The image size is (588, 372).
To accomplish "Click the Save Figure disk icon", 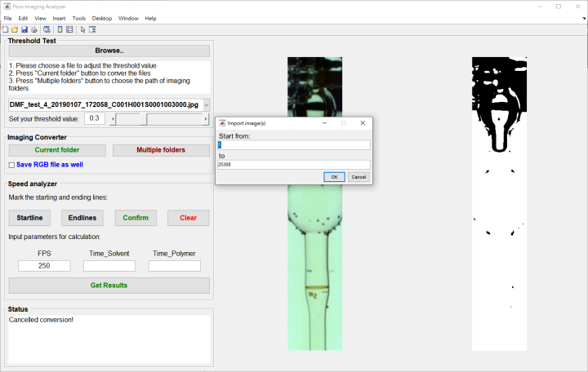I will pyautogui.click(x=24, y=29).
